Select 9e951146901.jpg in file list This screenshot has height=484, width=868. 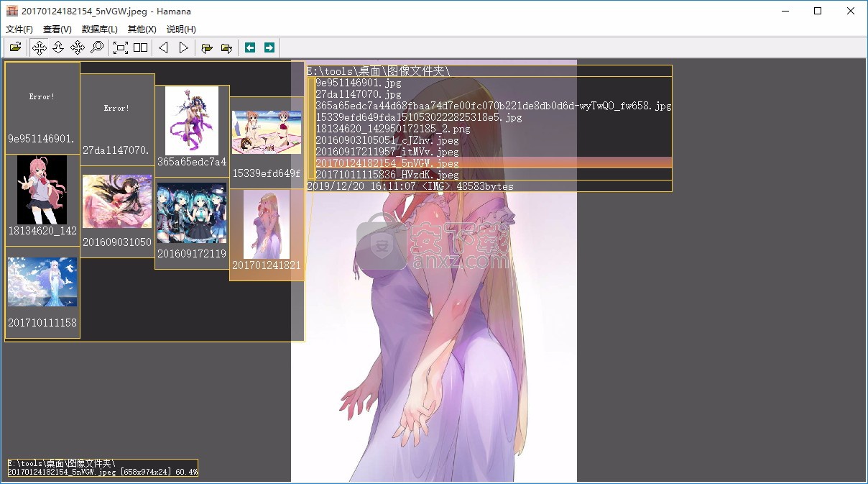(x=358, y=83)
